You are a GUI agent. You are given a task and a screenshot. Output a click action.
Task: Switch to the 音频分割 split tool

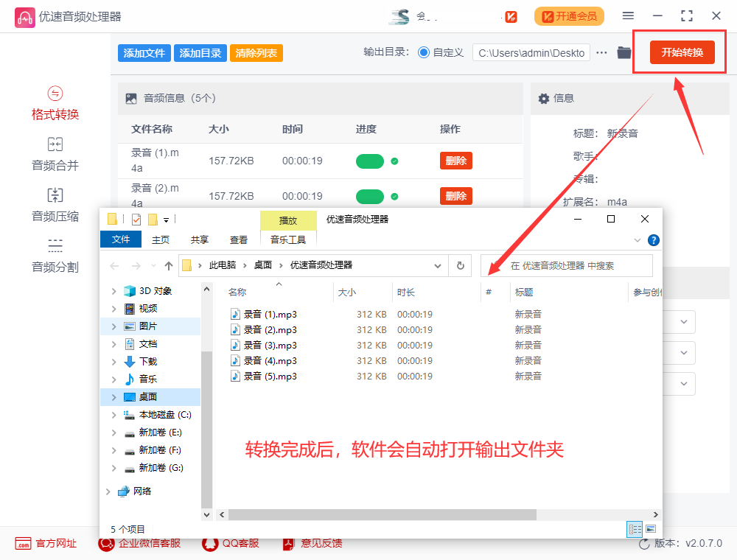point(55,253)
